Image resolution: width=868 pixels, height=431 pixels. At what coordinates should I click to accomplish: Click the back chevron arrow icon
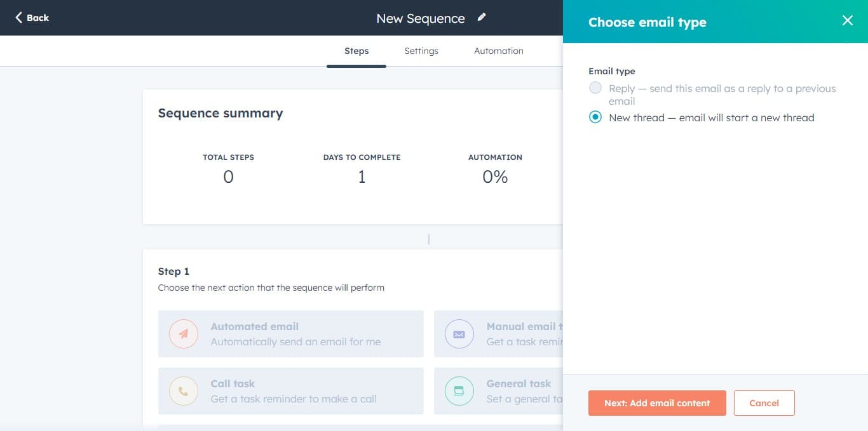(x=18, y=18)
